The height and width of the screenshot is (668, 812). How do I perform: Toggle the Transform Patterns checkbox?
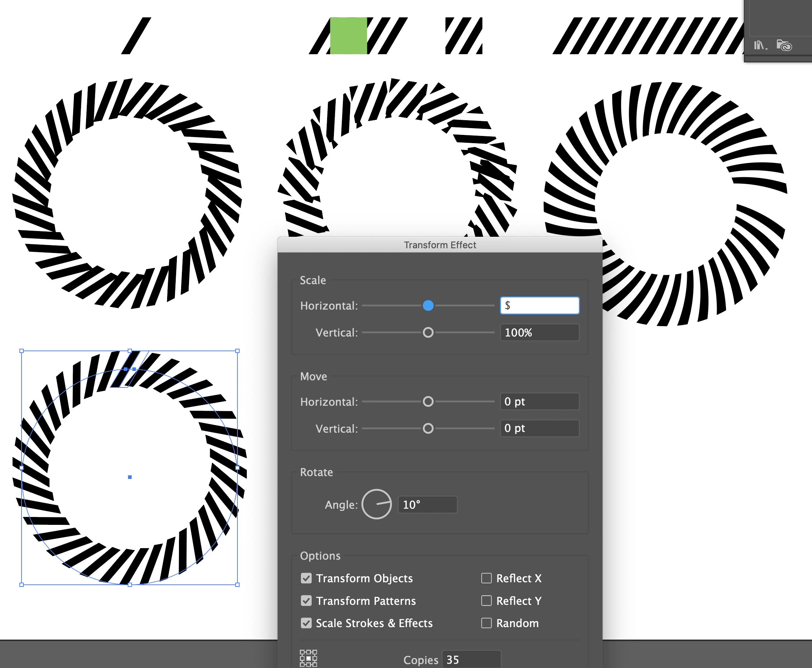point(306,601)
